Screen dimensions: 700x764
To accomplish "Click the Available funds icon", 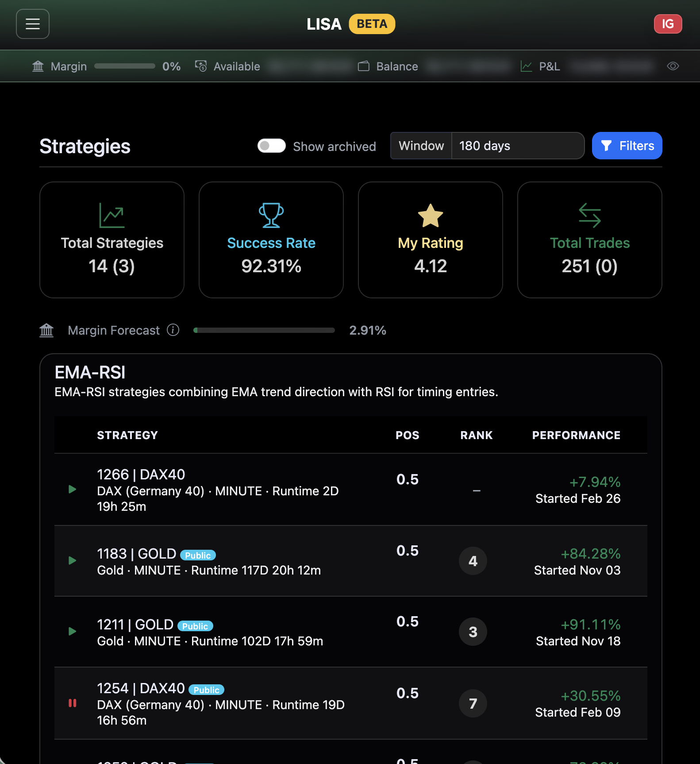I will coord(201,66).
